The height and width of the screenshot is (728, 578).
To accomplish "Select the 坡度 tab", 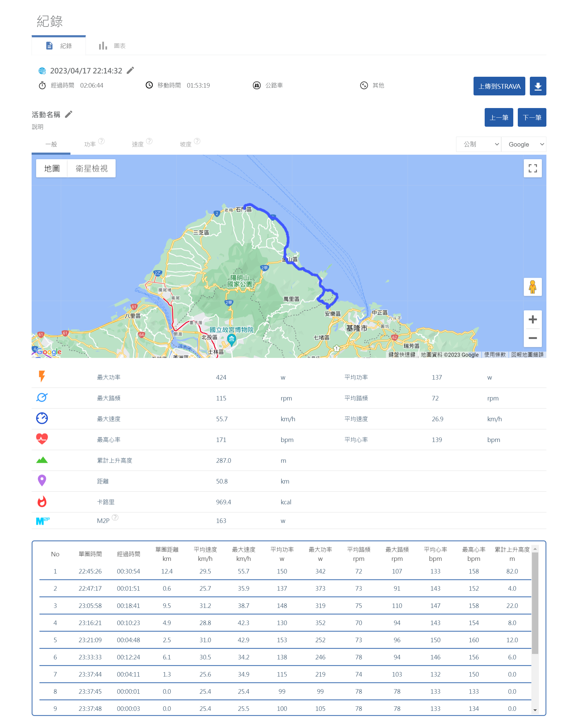I will click(x=185, y=144).
